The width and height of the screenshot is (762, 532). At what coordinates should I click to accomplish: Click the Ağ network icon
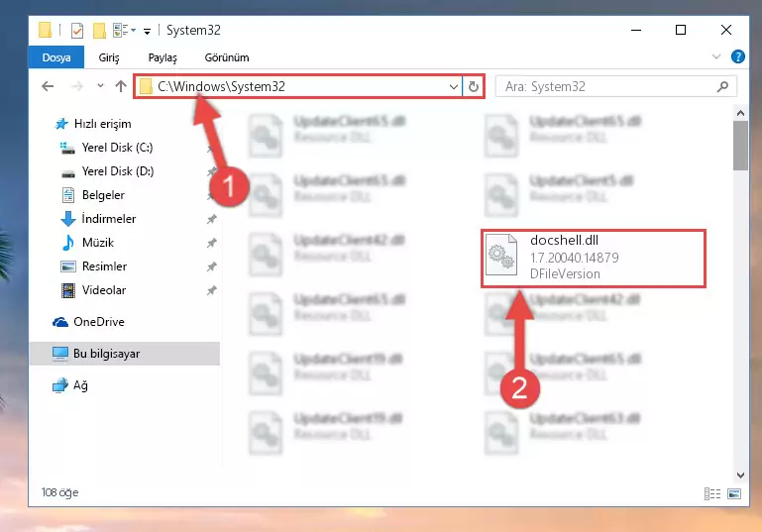tap(59, 385)
